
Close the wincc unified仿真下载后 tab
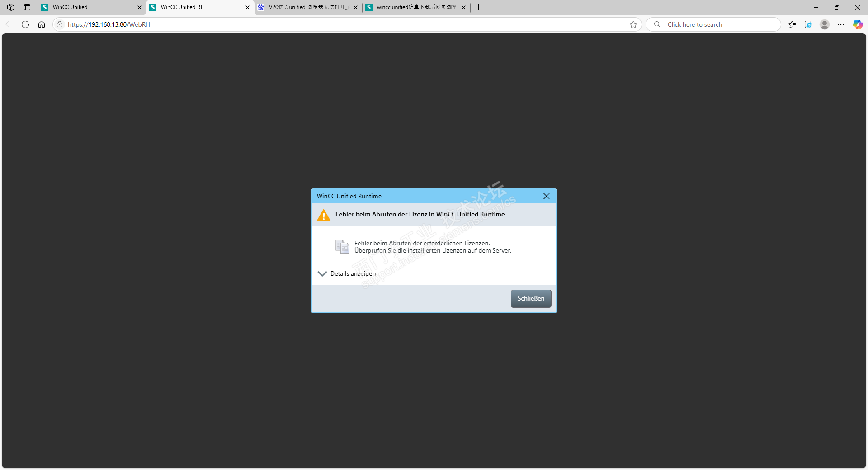[463, 7]
